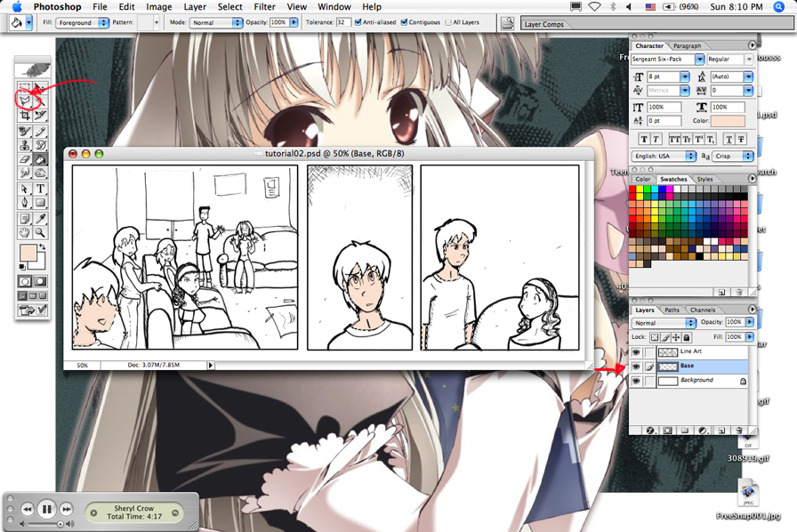The image size is (797, 532).
Task: Apply Faux Bold text style
Action: click(x=644, y=140)
